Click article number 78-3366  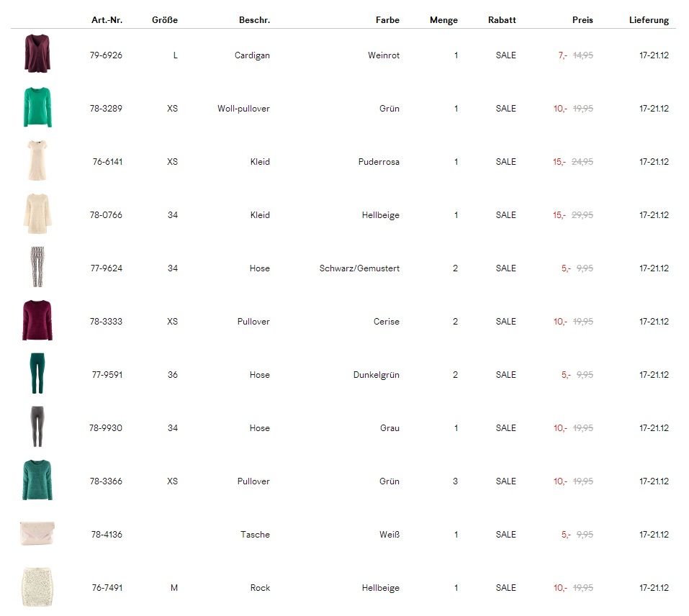106,481
